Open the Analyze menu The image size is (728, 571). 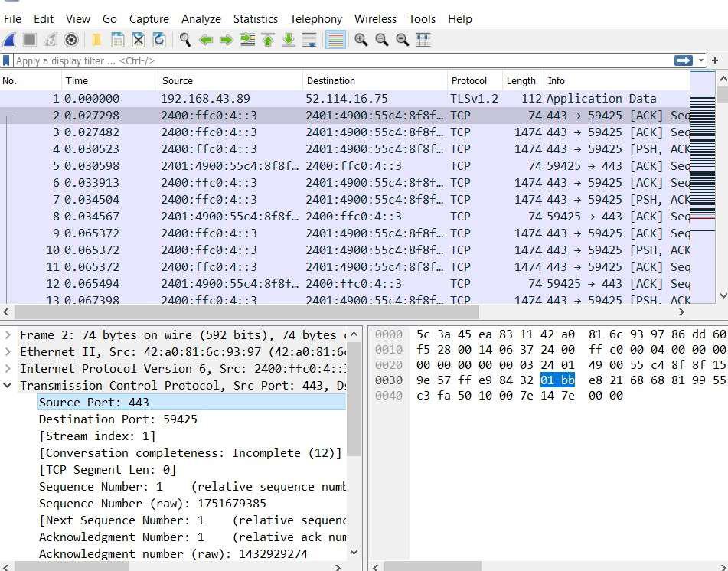(201, 19)
